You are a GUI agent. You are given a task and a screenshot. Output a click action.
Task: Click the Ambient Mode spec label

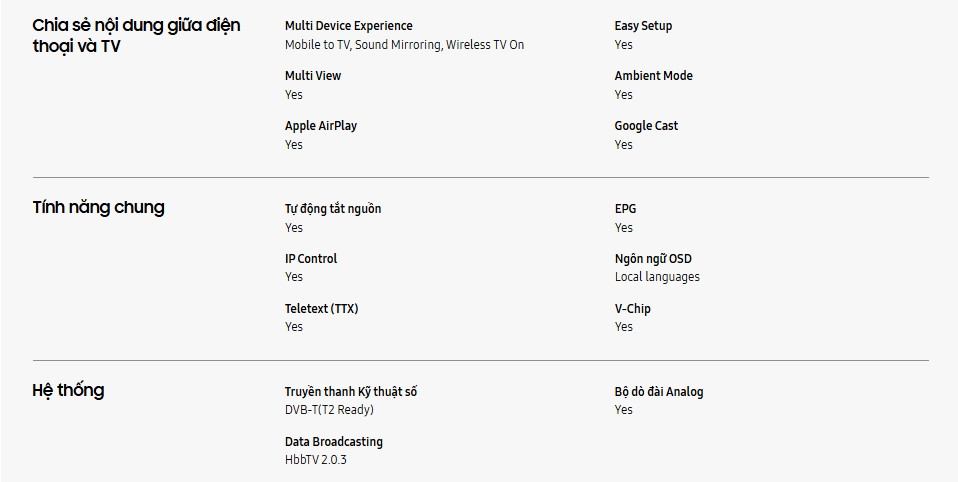(653, 76)
